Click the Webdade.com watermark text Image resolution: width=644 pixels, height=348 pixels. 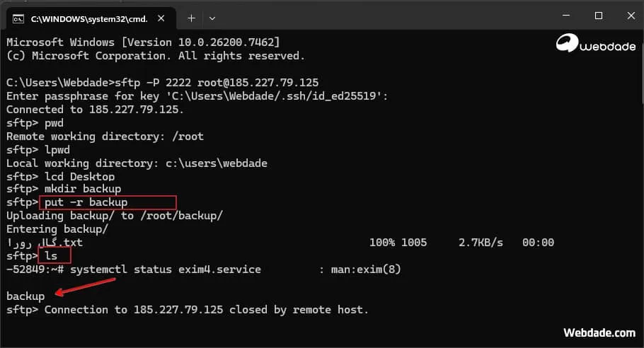pos(599,332)
